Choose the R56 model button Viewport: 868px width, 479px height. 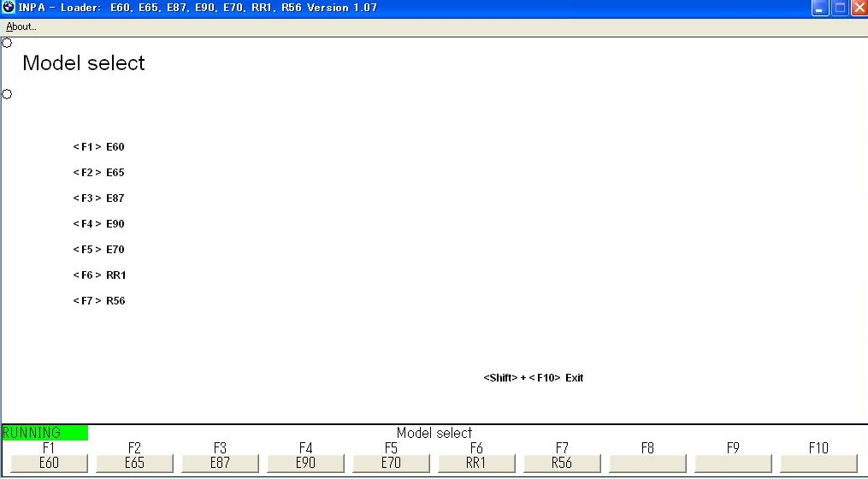click(x=562, y=463)
